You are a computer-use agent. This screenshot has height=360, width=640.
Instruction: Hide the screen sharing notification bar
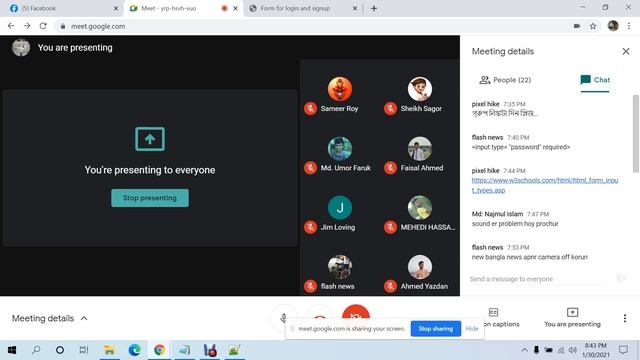[x=472, y=329]
